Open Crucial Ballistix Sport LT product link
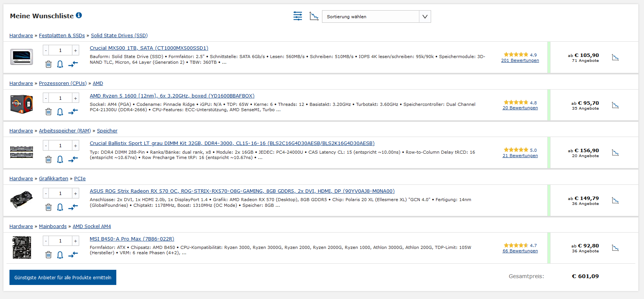644x299 pixels. (232, 143)
